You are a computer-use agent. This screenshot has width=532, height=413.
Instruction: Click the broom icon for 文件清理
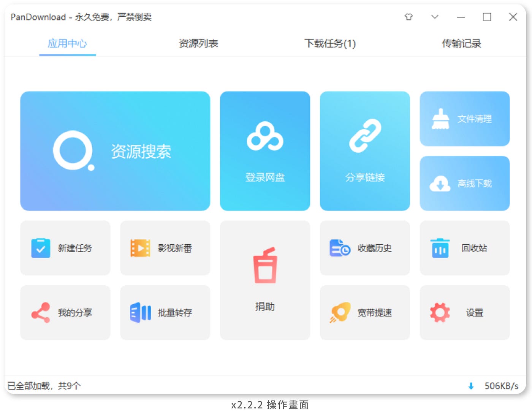tap(440, 119)
